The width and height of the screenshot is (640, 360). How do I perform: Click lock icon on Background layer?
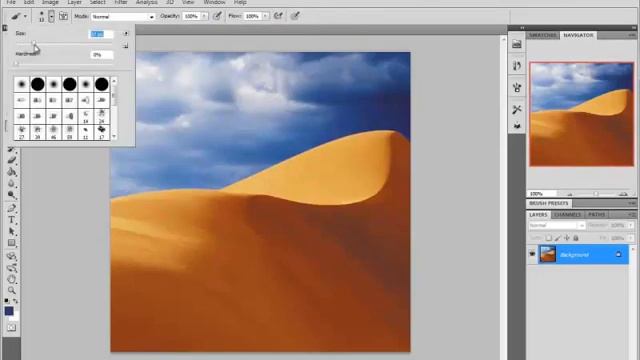[x=618, y=255]
